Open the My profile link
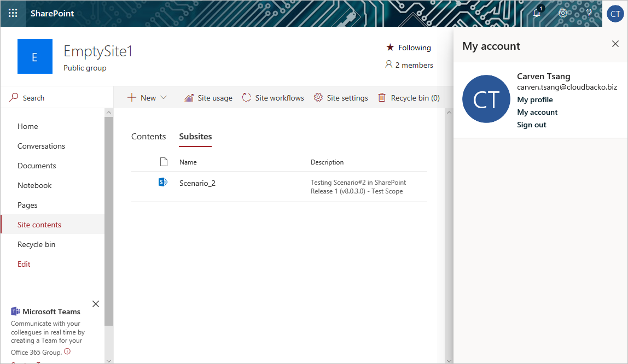This screenshot has height=364, width=628. tap(534, 99)
